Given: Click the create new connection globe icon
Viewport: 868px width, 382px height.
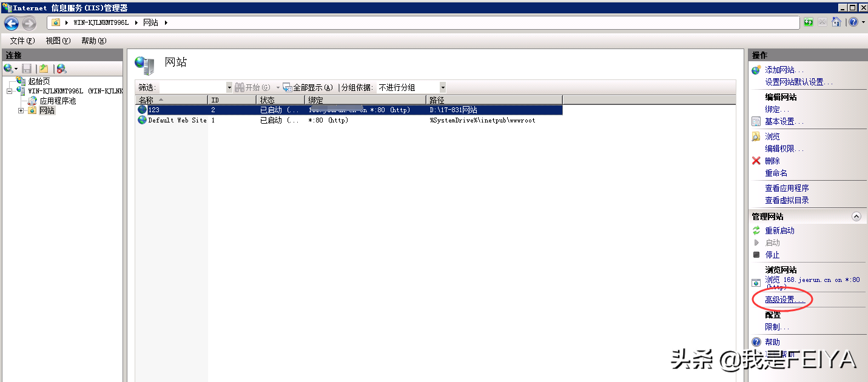Looking at the screenshot, I should point(8,69).
